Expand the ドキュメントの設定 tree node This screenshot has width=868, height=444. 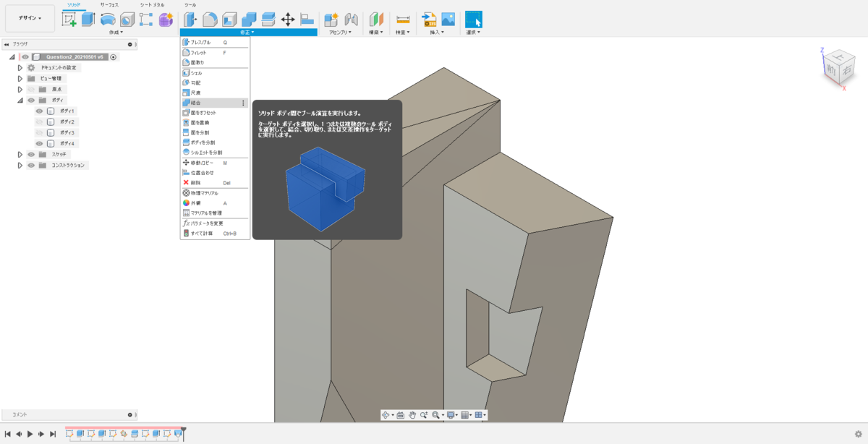click(x=20, y=67)
